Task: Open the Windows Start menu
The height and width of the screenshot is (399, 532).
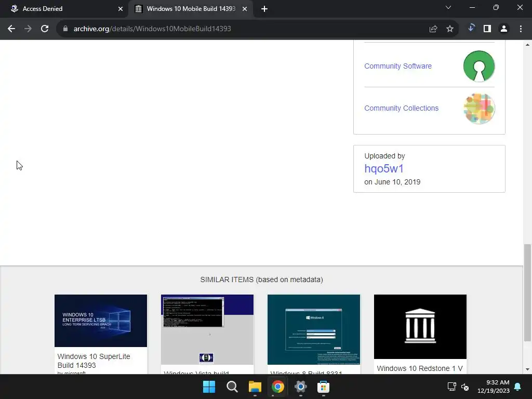Action: tap(209, 387)
